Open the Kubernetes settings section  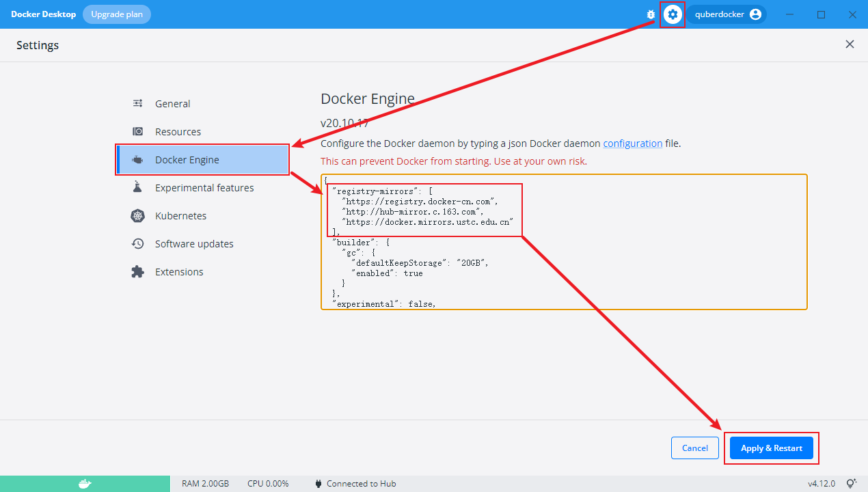point(180,216)
